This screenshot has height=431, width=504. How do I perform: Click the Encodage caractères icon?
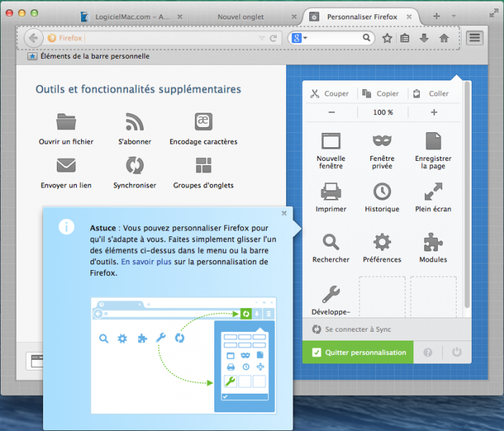[x=203, y=121]
